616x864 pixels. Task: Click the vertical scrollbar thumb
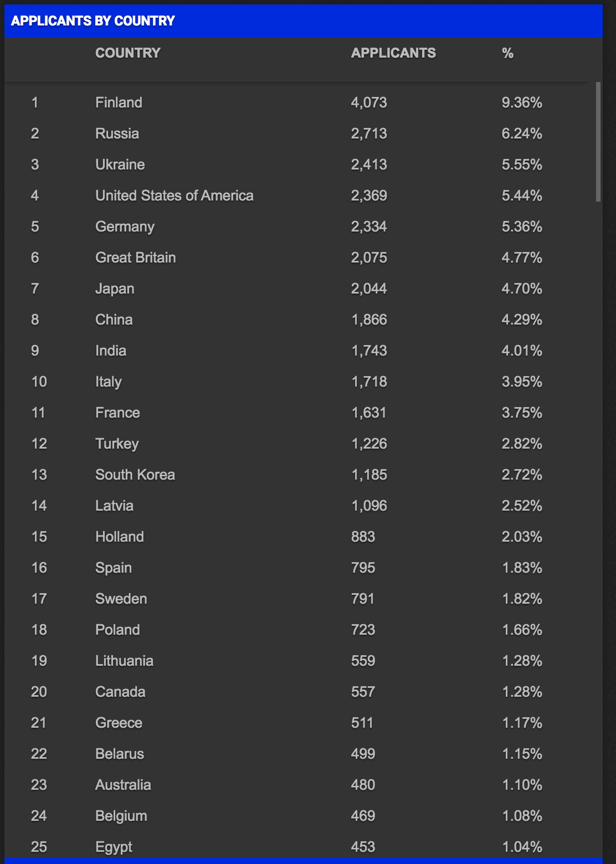click(x=598, y=142)
